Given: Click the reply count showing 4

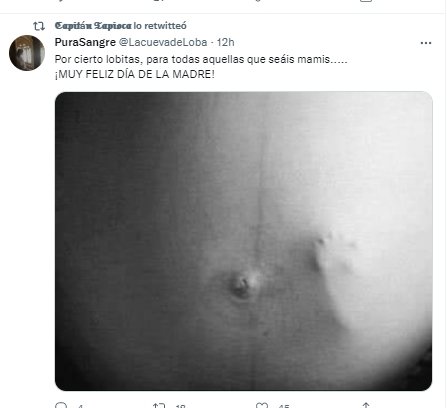Looking at the screenshot, I should point(80,406).
